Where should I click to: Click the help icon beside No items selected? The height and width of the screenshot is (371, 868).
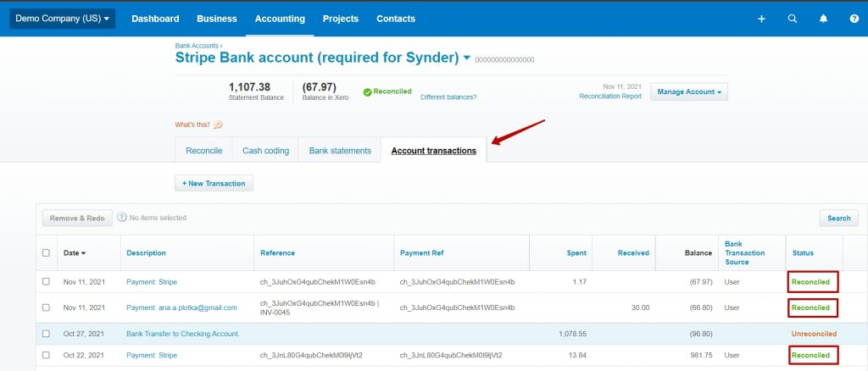pyautogui.click(x=122, y=218)
